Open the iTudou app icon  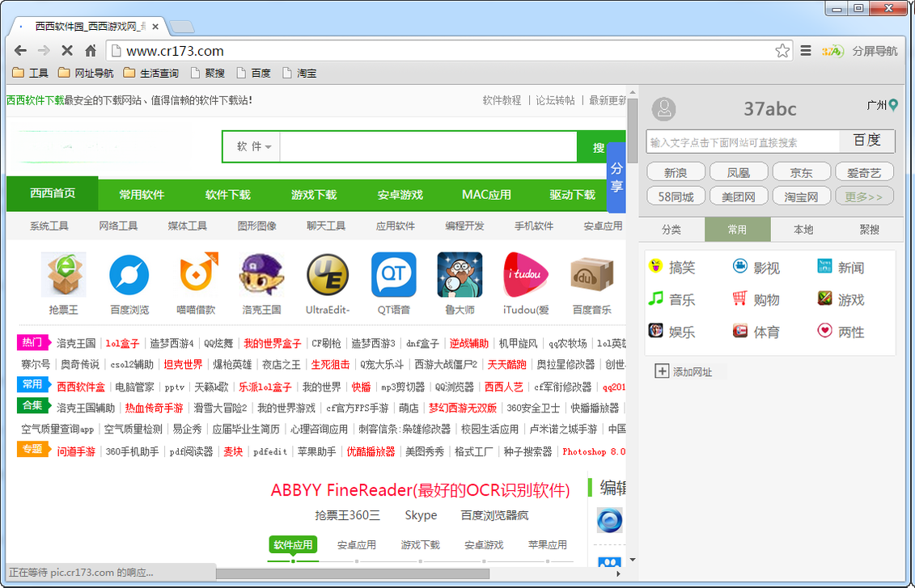click(x=526, y=275)
